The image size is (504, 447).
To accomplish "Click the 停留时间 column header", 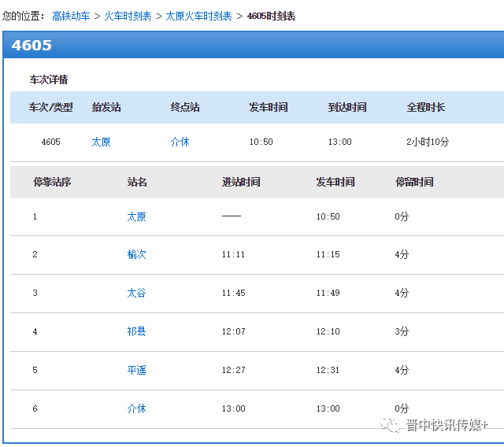I will click(x=414, y=183).
